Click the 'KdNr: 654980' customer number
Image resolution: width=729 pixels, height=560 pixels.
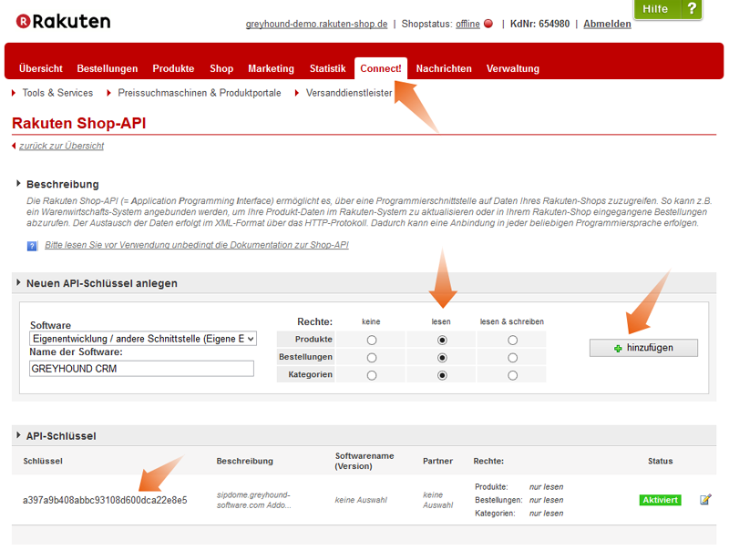pyautogui.click(x=539, y=24)
